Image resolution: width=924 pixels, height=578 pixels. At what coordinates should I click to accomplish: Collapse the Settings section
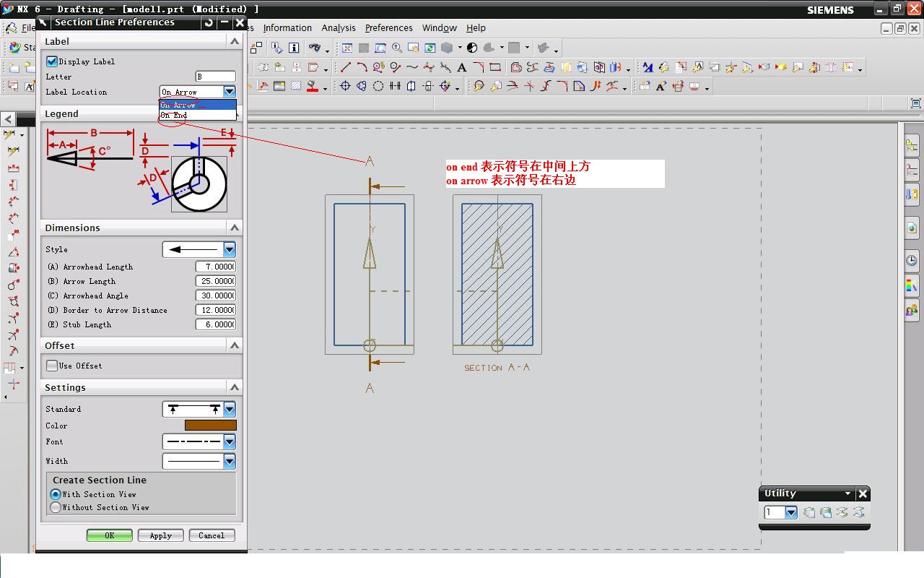click(235, 387)
